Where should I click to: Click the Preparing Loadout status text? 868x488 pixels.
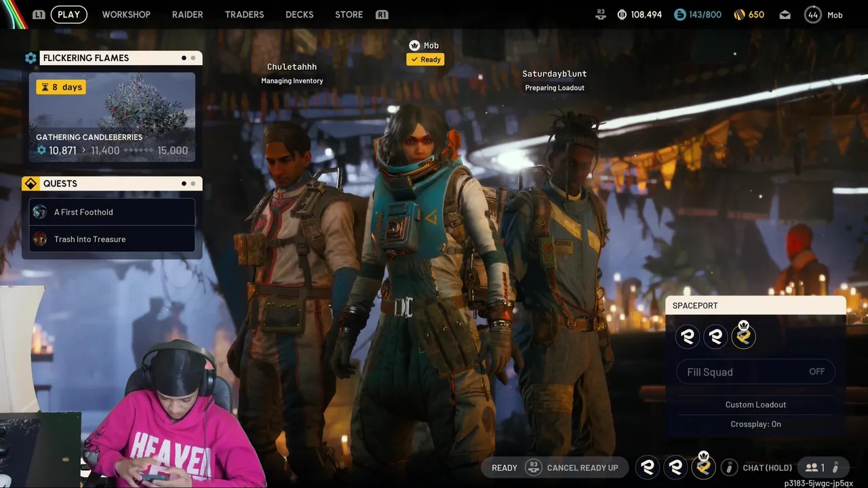554,88
